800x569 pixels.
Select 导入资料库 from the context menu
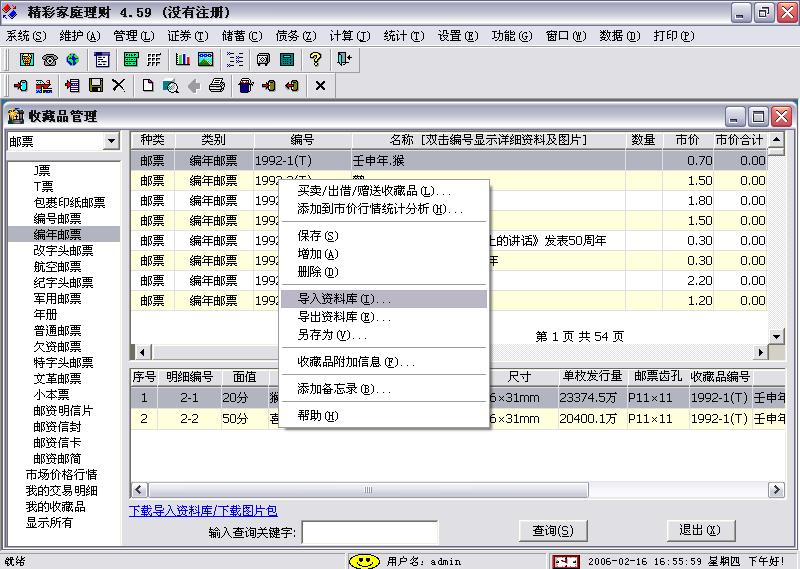point(344,299)
